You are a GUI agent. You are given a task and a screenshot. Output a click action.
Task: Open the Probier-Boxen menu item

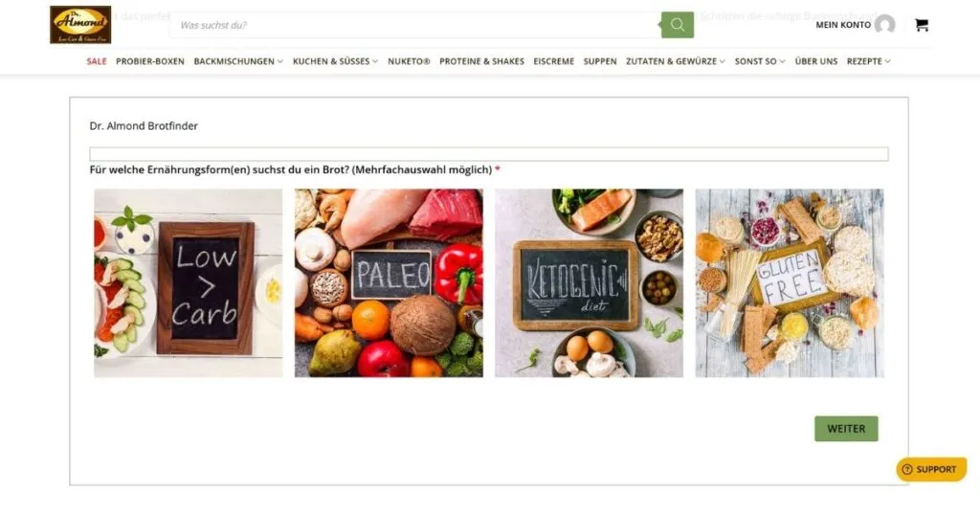click(x=150, y=61)
